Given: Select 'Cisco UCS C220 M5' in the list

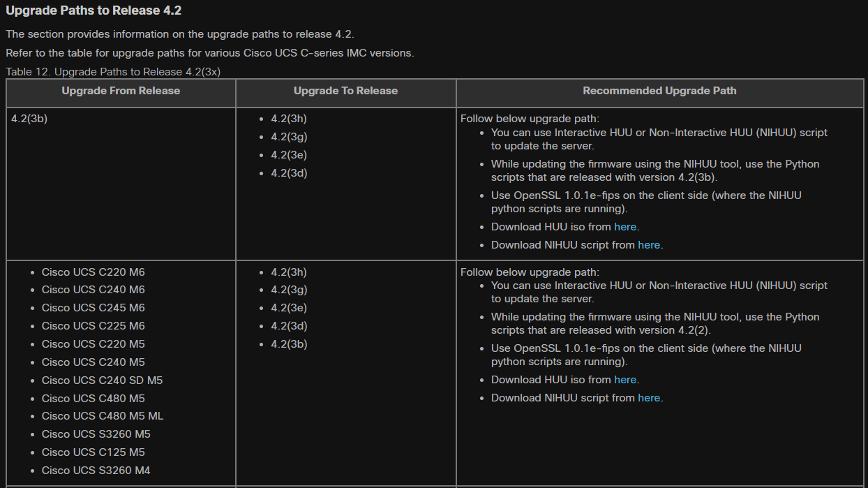Looking at the screenshot, I should click(x=93, y=344).
